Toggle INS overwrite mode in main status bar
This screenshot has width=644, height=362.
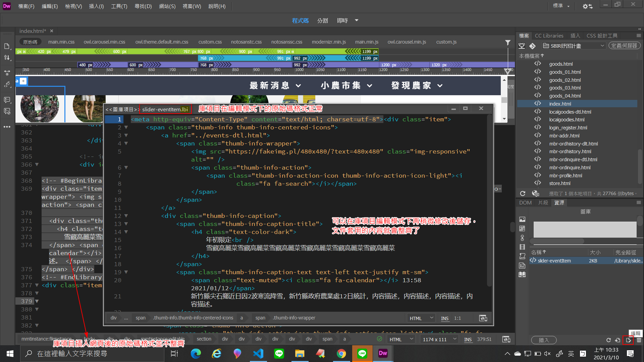pyautogui.click(x=468, y=339)
